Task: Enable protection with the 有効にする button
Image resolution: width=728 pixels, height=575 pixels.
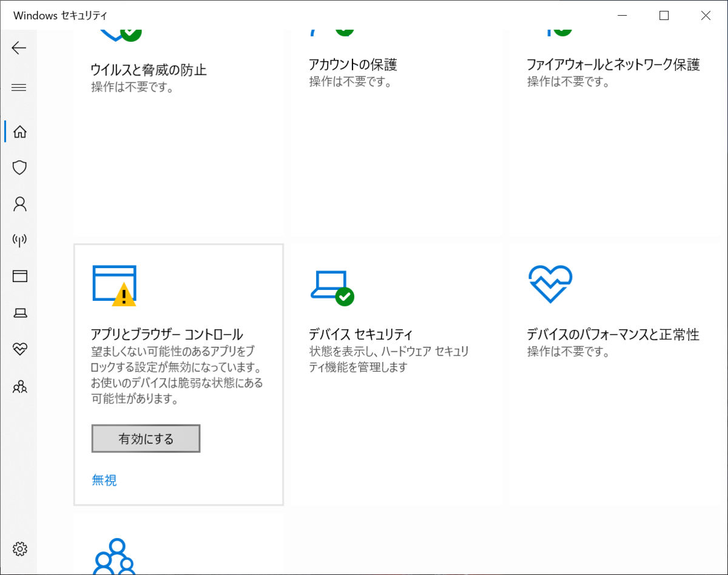Action: click(x=146, y=438)
